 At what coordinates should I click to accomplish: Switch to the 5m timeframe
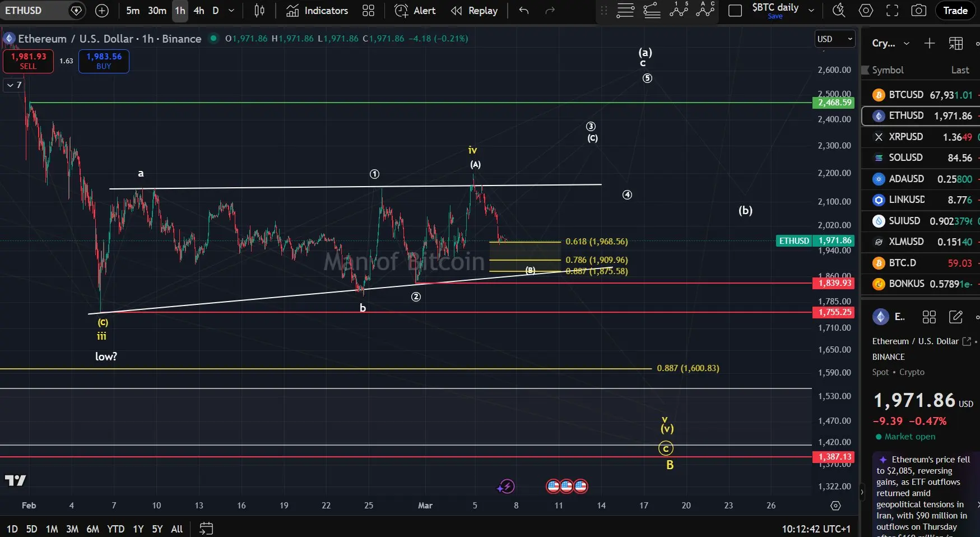click(x=133, y=11)
